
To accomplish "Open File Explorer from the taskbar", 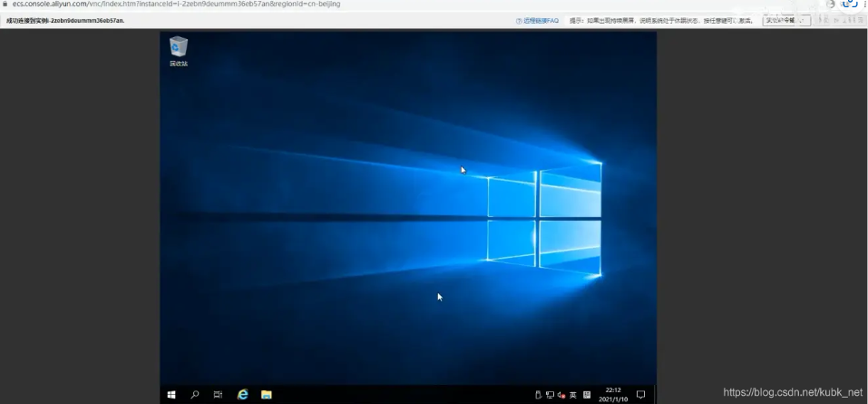I will coord(267,395).
